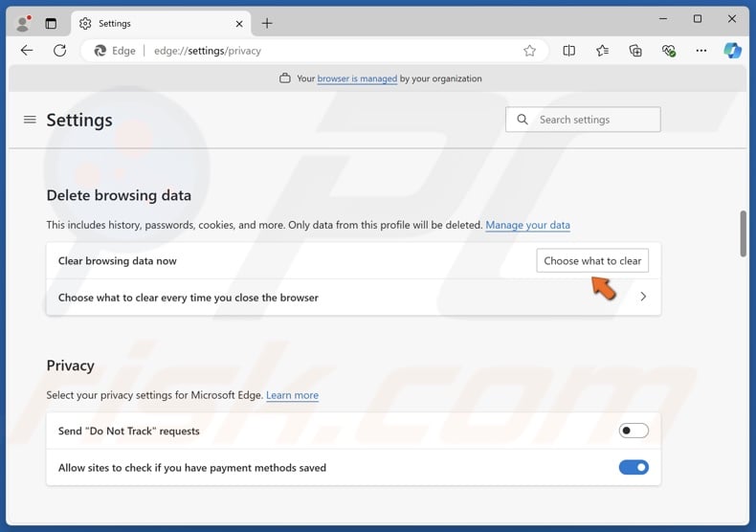756x532 pixels.
Task: Open the Favorites list
Action: point(602,51)
